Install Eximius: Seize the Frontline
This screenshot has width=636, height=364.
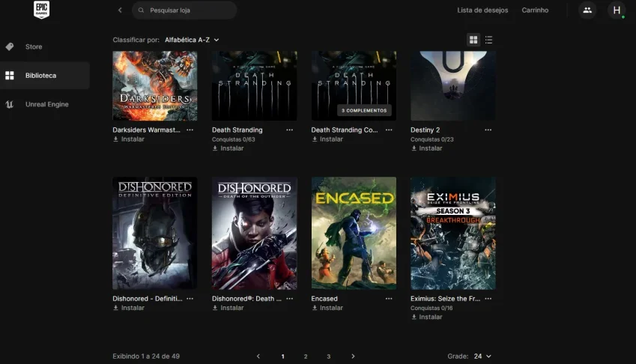coord(427,317)
